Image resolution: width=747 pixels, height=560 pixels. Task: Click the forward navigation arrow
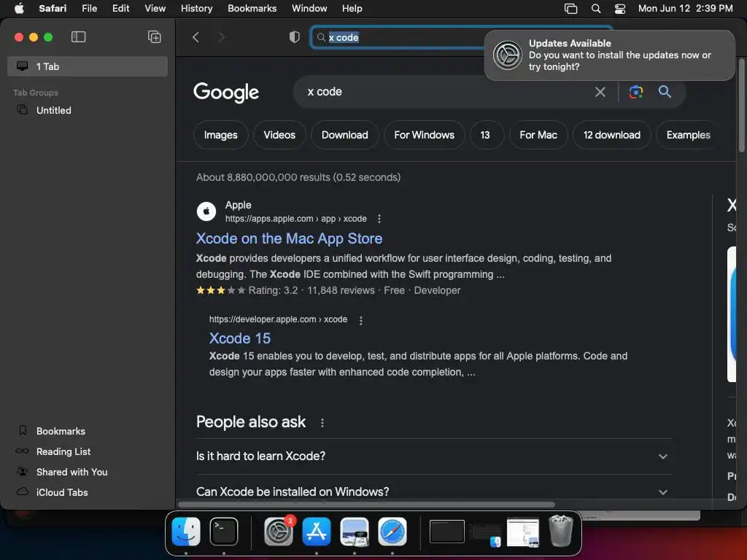[x=222, y=37]
